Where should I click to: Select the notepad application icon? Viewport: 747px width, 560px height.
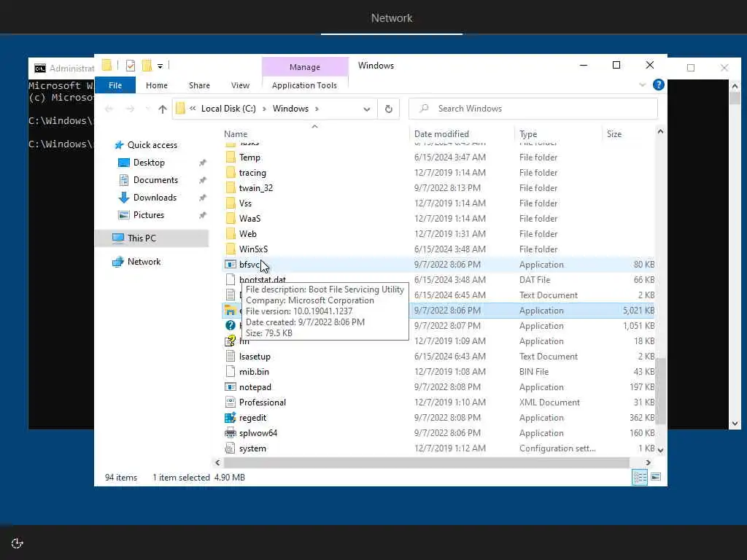(231, 386)
